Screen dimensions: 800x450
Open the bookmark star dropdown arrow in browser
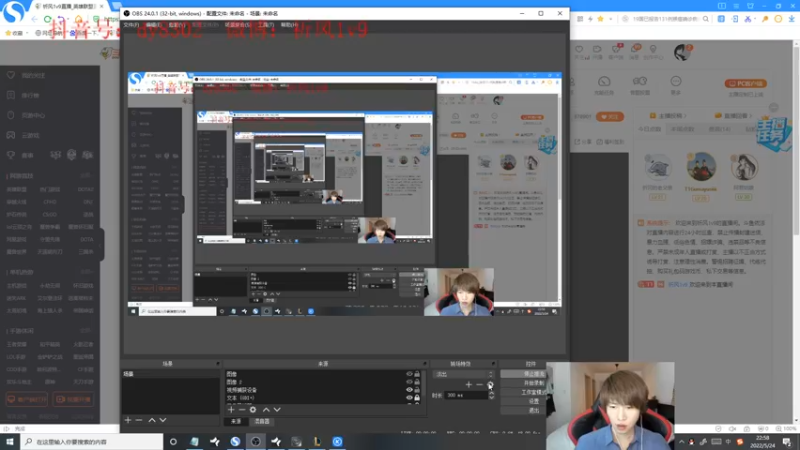[611, 19]
